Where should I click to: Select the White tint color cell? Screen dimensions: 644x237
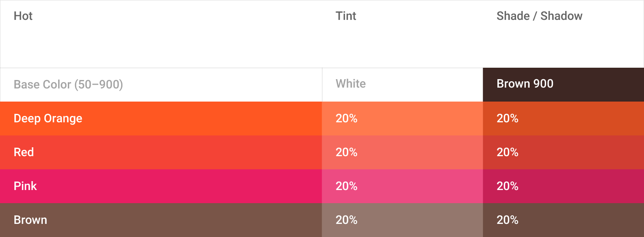point(402,84)
